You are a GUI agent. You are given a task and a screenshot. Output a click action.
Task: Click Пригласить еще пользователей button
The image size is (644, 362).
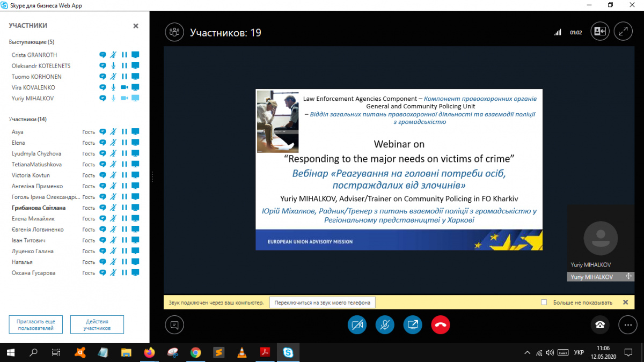coord(35,324)
